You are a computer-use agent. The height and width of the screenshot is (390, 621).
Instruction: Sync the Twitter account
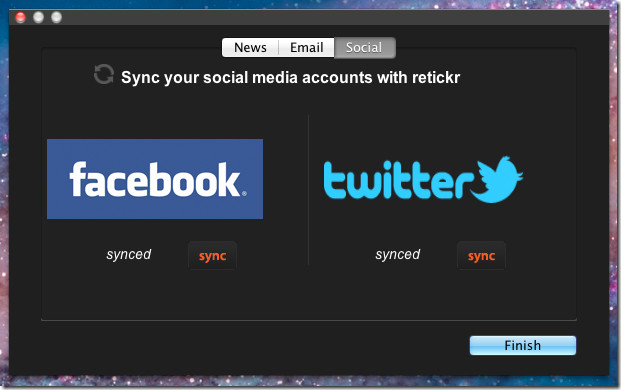(481, 256)
